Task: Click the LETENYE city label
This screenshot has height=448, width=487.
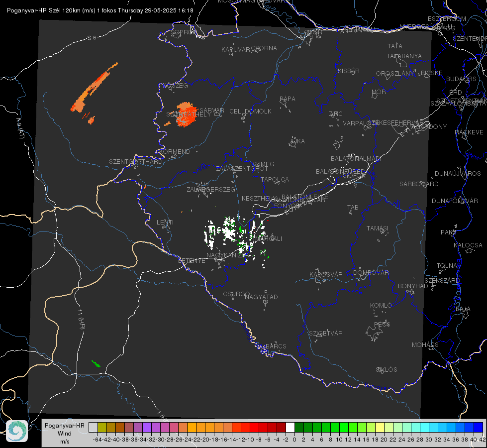Action: click(x=192, y=261)
